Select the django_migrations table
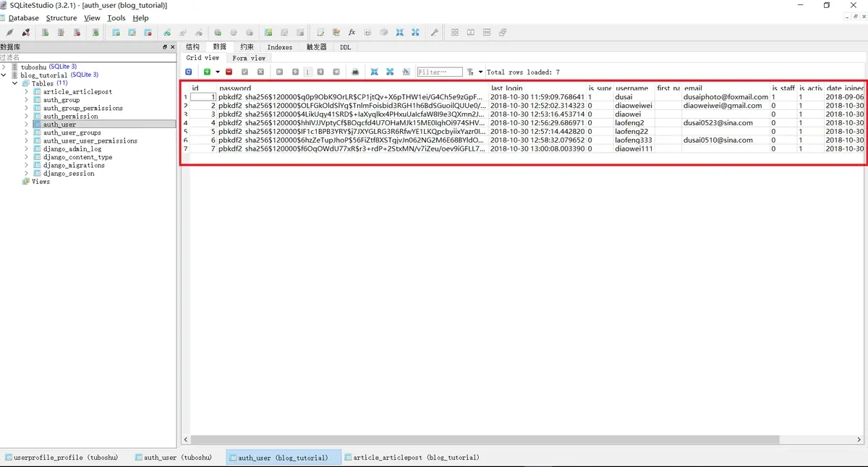 point(74,166)
